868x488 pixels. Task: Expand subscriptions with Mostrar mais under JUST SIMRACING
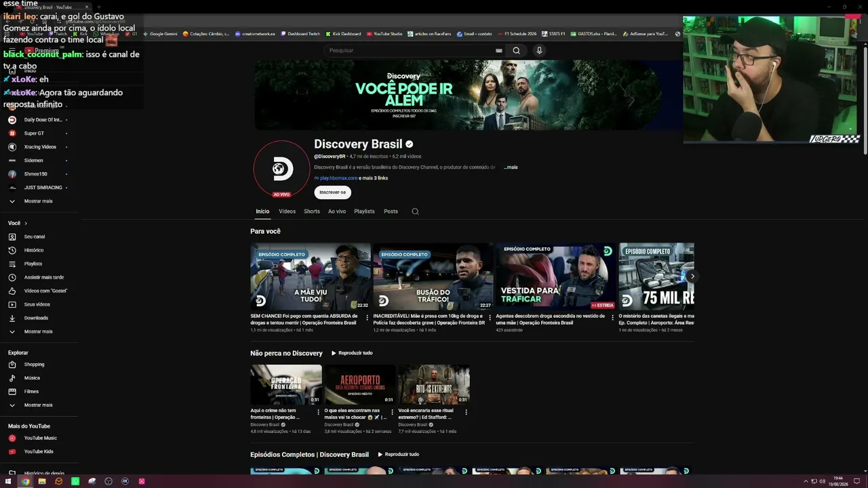click(x=38, y=201)
